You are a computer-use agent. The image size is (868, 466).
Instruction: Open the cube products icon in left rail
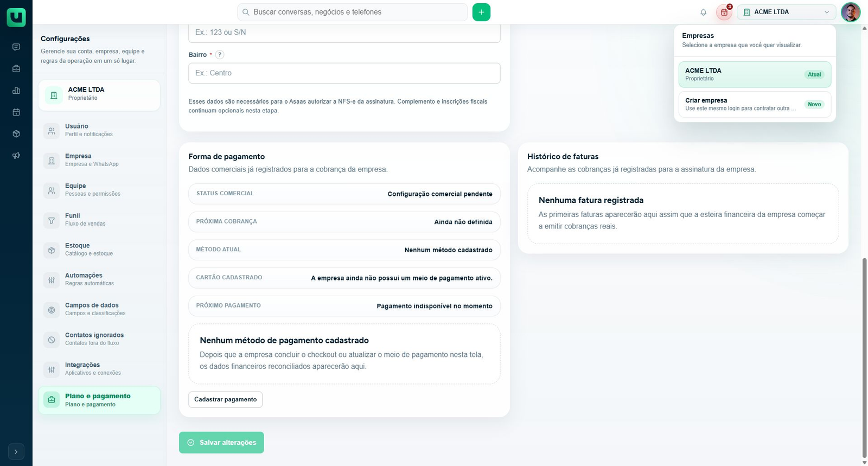pyautogui.click(x=16, y=134)
